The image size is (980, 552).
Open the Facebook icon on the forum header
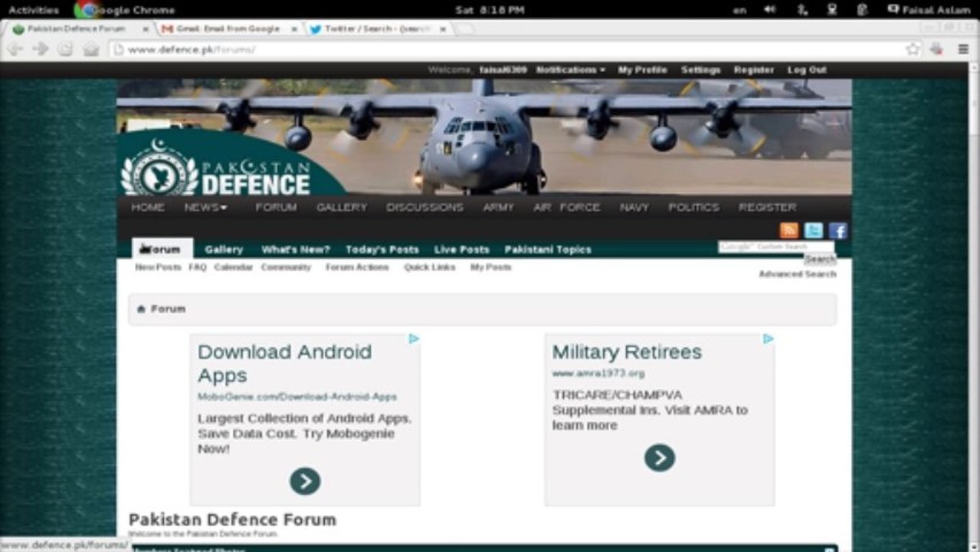(x=838, y=231)
